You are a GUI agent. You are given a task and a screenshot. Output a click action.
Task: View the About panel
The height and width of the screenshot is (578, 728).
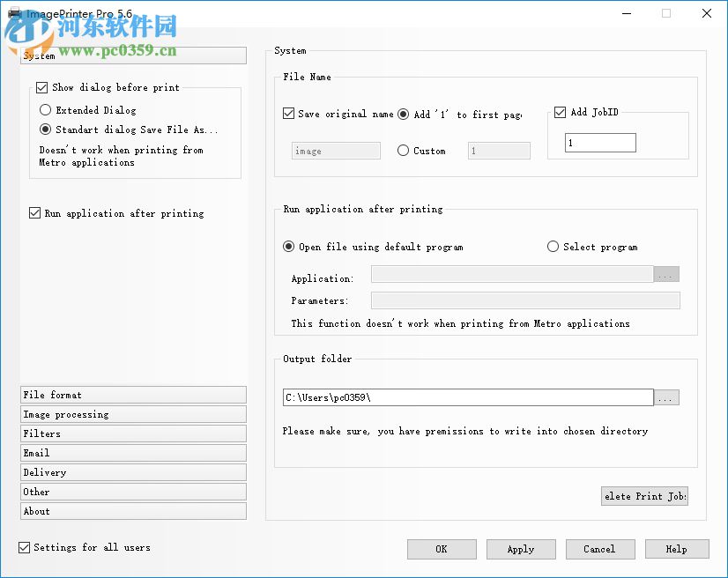tap(132, 511)
